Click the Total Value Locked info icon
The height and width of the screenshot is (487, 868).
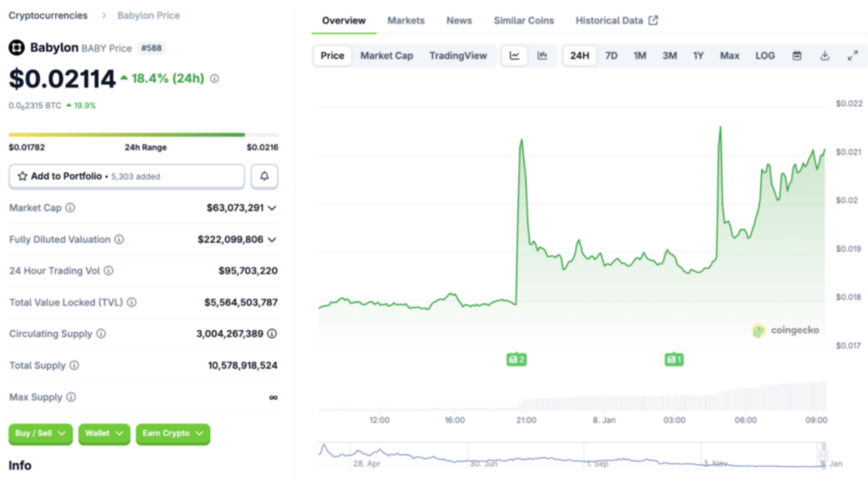click(x=131, y=302)
